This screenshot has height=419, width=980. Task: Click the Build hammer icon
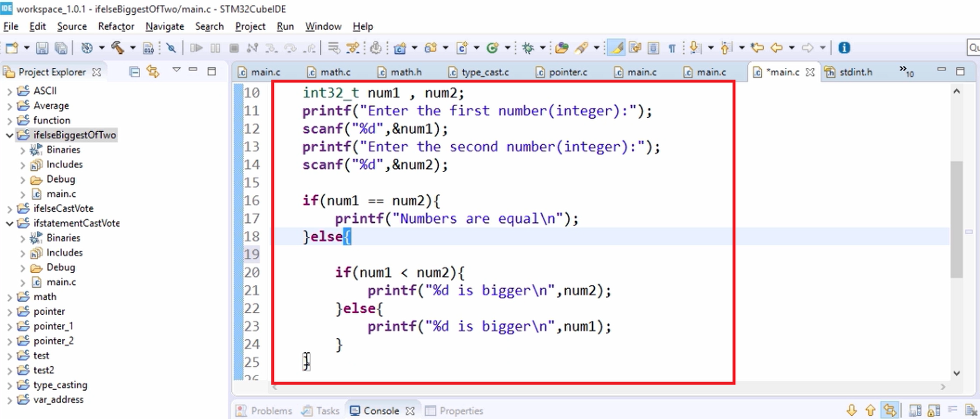(118, 48)
